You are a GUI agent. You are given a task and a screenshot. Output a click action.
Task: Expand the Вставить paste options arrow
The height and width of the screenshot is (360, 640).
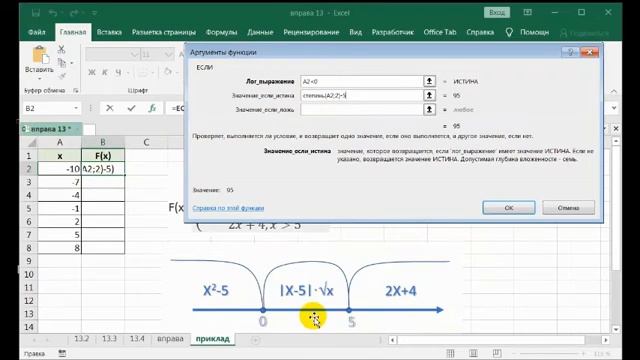tap(40, 78)
